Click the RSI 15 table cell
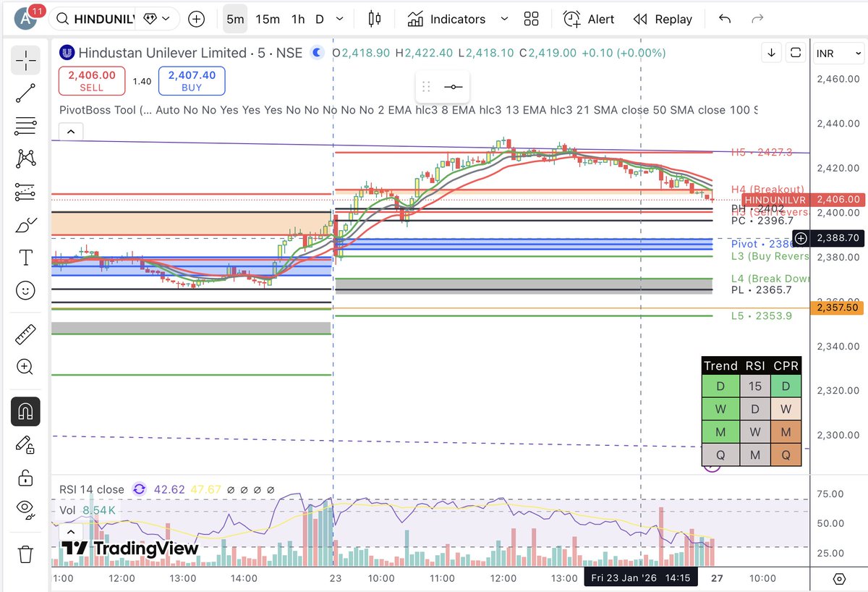Image resolution: width=868 pixels, height=592 pixels. [x=755, y=386]
